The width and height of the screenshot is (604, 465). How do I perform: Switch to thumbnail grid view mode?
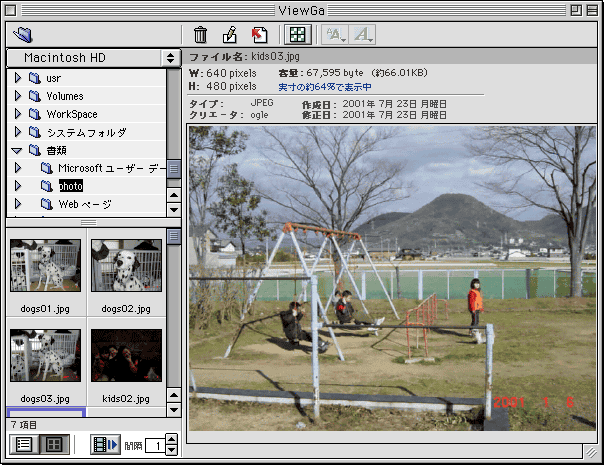coord(54,445)
